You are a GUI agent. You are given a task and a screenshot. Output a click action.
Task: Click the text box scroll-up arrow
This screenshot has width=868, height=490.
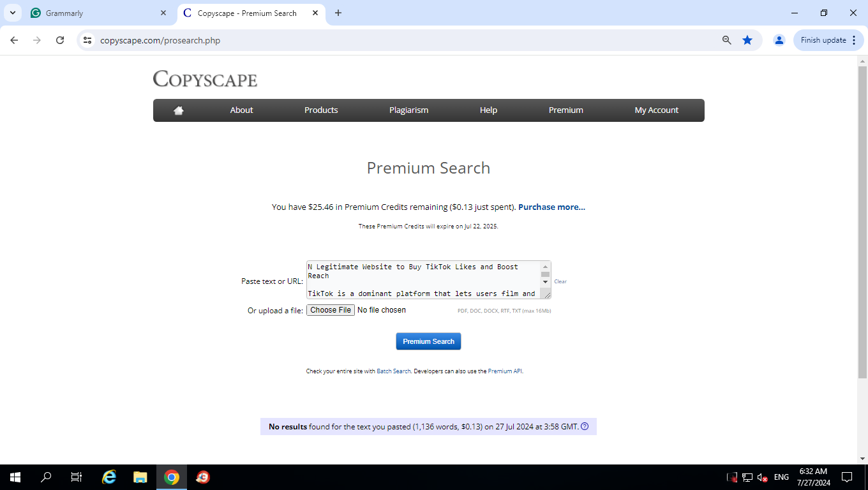545,266
